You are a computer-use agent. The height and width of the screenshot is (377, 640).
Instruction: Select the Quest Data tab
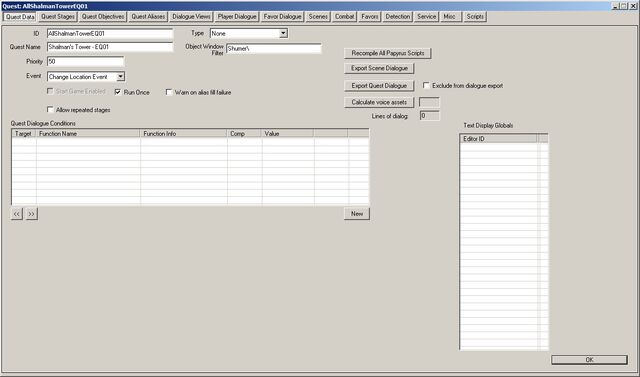coord(20,17)
